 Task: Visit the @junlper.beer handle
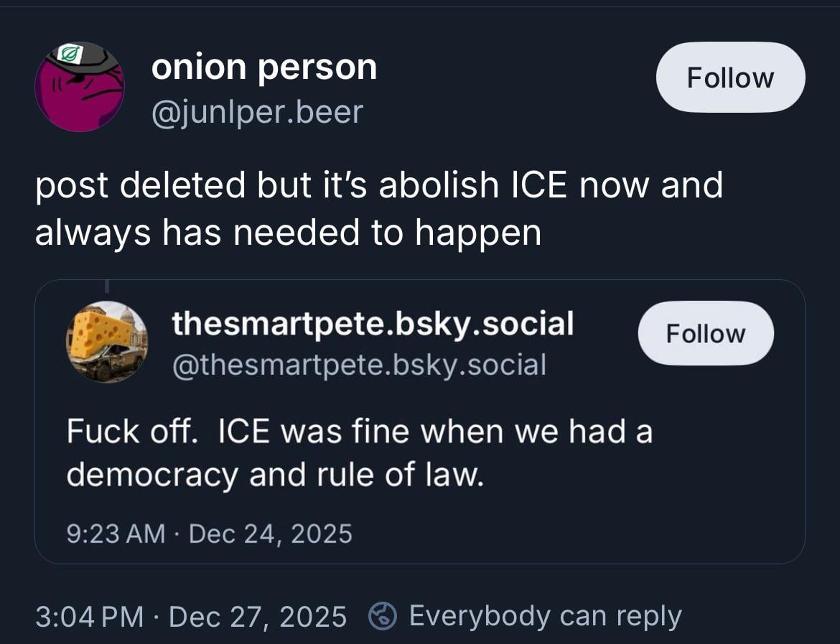point(256,111)
